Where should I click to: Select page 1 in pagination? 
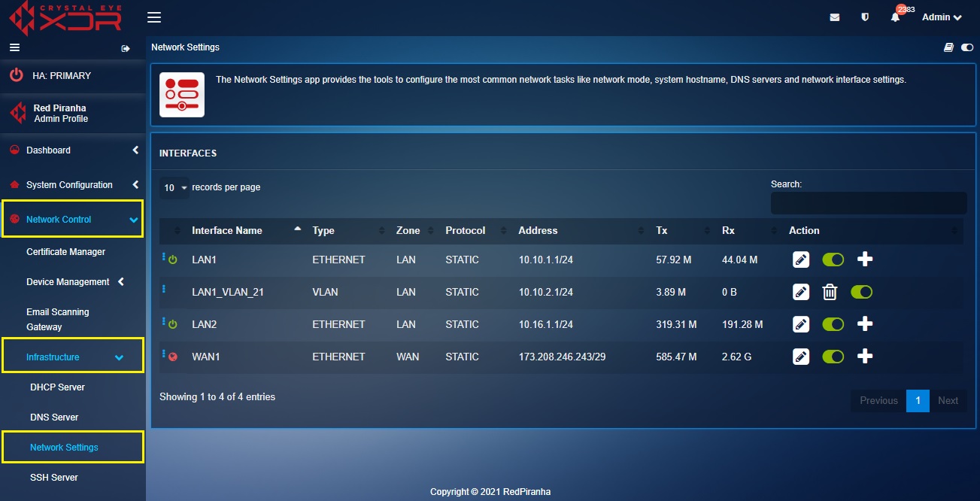tap(918, 400)
